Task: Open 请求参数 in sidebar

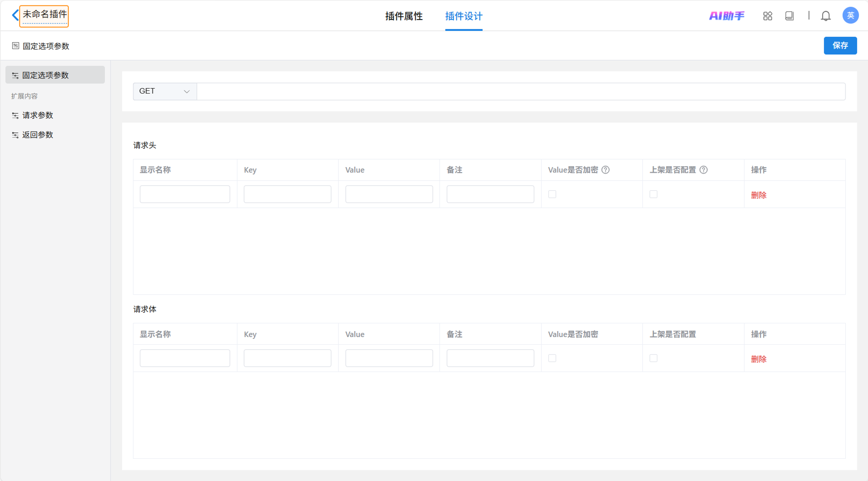Action: click(37, 115)
